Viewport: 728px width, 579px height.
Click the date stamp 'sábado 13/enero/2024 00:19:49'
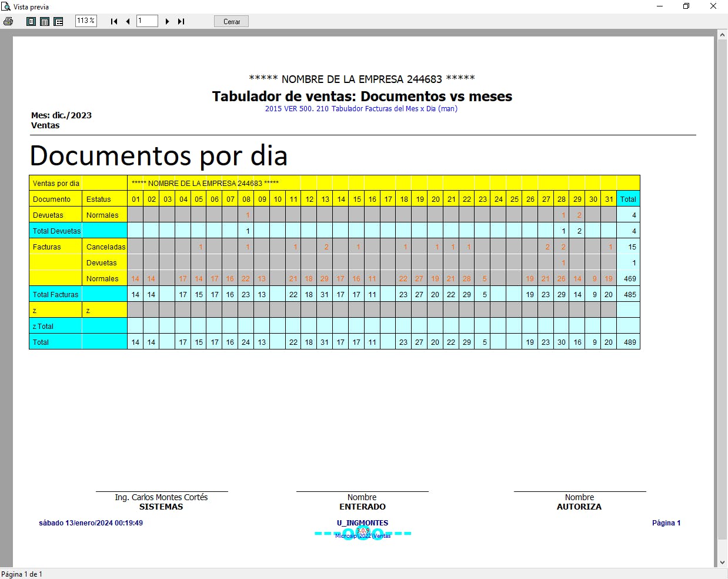point(91,523)
